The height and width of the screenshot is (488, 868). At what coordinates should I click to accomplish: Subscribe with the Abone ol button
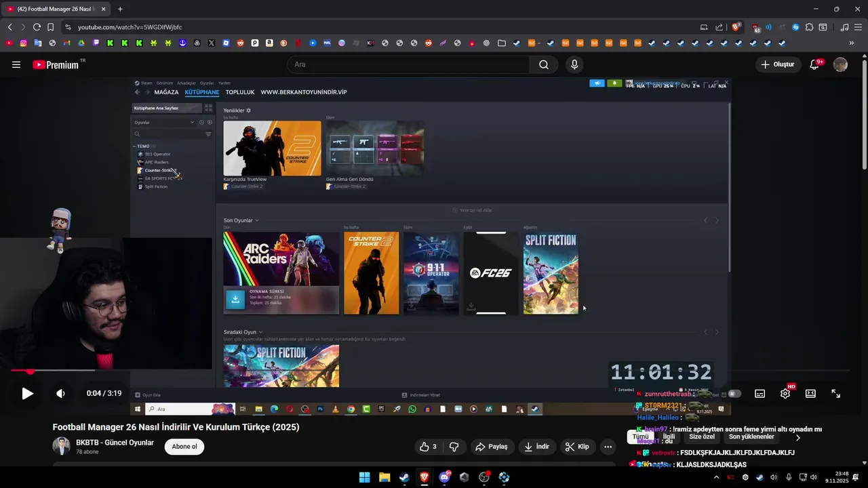tap(184, 447)
